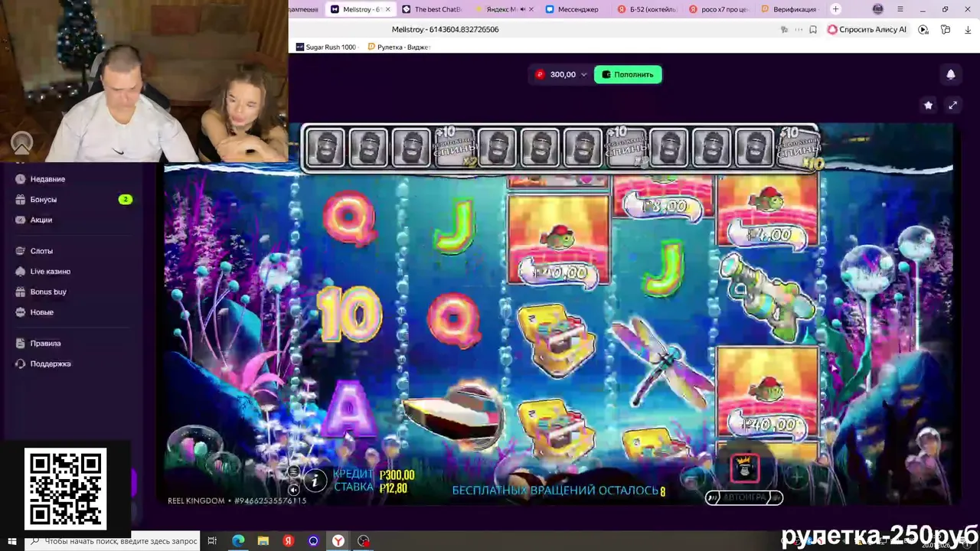The width and height of the screenshot is (980, 551).
Task: Click the Live казино sidebar icon
Action: [21, 272]
